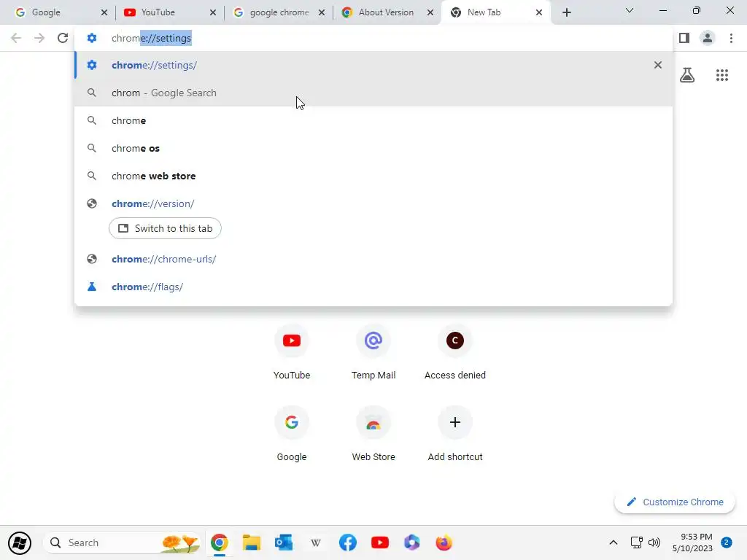This screenshot has height=560, width=747.
Task: Open the Chrome Labs flask icon
Action: 687,75
